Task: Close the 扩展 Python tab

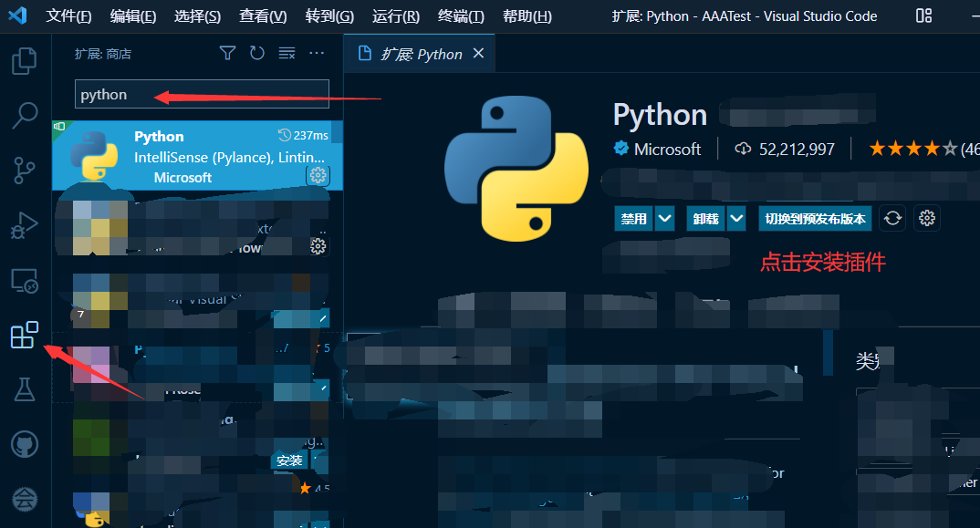Action: coord(479,54)
